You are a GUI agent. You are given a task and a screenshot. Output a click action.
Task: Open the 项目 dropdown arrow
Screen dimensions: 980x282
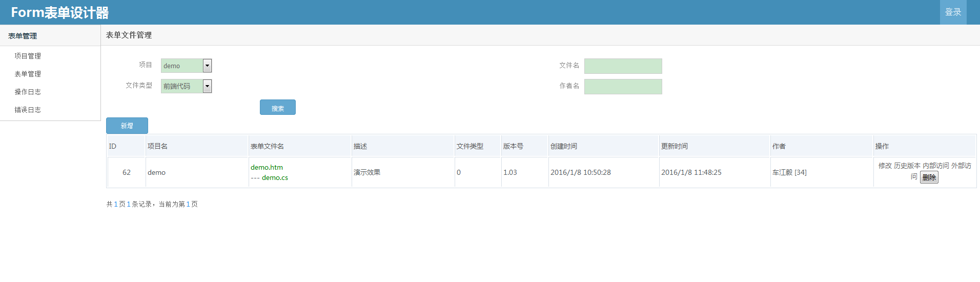click(207, 66)
